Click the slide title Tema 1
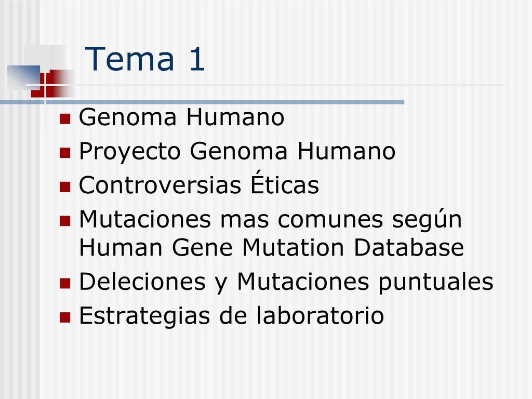Screen dimensions: 532x399 [x=144, y=59]
